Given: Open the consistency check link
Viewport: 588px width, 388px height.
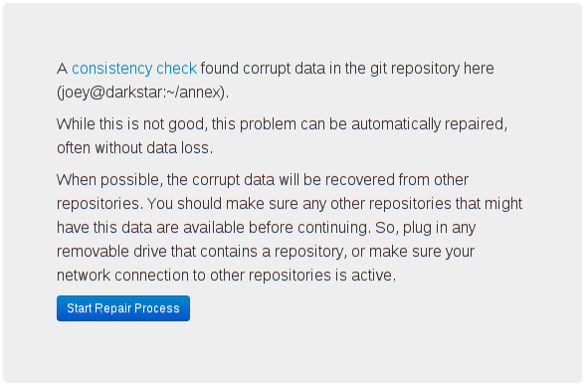Looking at the screenshot, I should coord(134,69).
